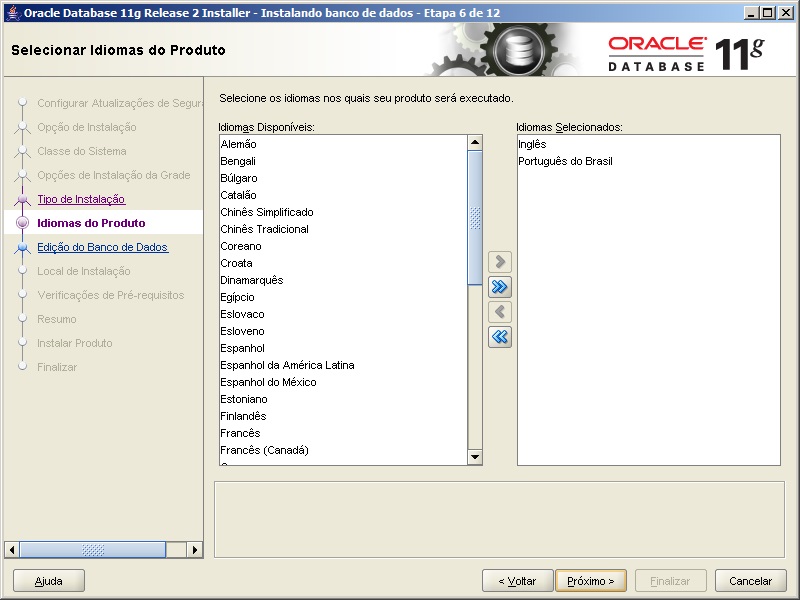Go back with the Voltar button
Image resolution: width=800 pixels, height=600 pixels.
(x=517, y=581)
